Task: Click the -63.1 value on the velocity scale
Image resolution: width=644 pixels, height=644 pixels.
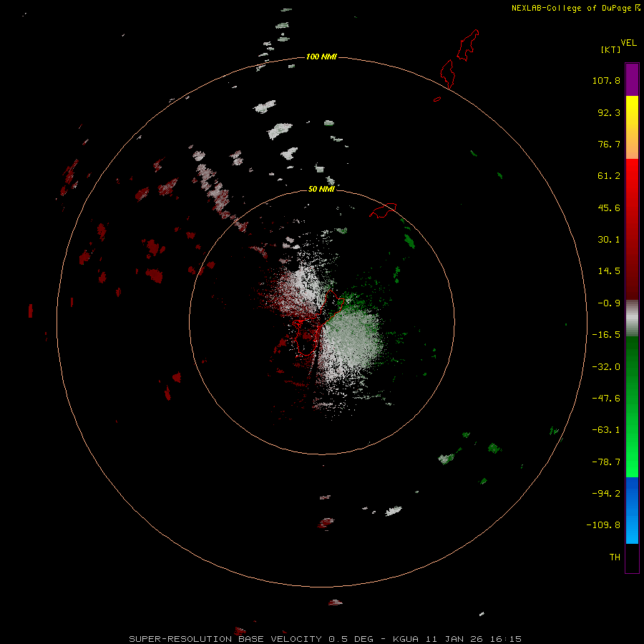Action: [x=606, y=430]
